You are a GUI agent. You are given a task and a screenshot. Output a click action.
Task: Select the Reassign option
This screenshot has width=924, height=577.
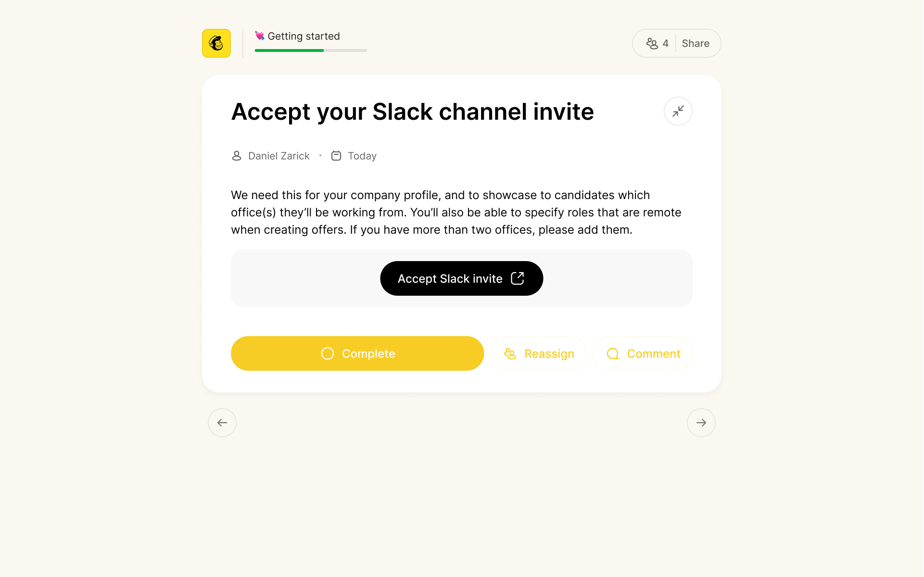click(538, 353)
